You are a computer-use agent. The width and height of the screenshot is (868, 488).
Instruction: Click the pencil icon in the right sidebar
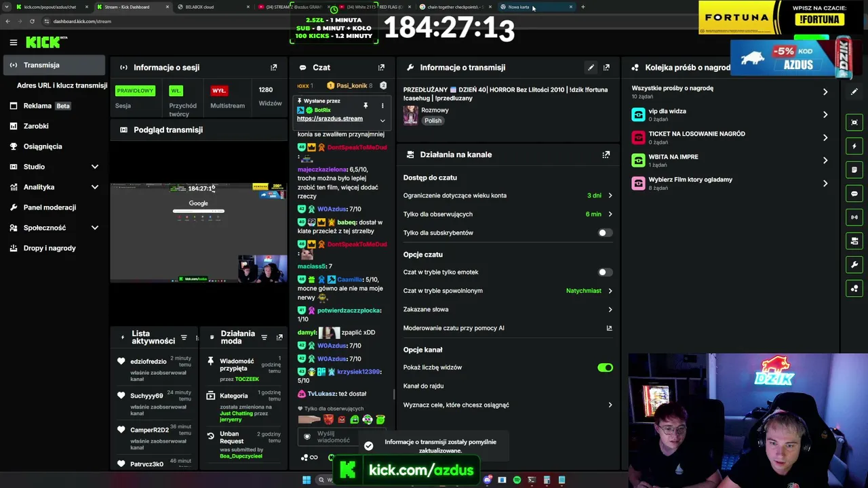[x=854, y=93]
